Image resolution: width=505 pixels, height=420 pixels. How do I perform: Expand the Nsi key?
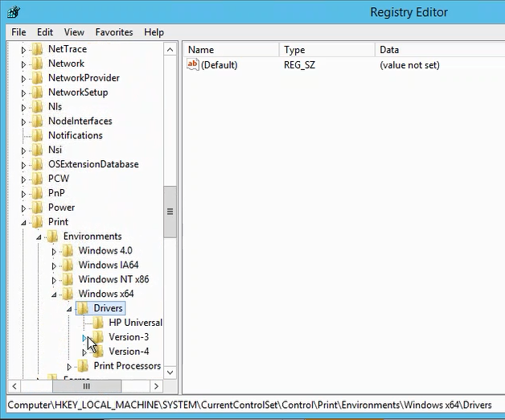click(x=23, y=150)
